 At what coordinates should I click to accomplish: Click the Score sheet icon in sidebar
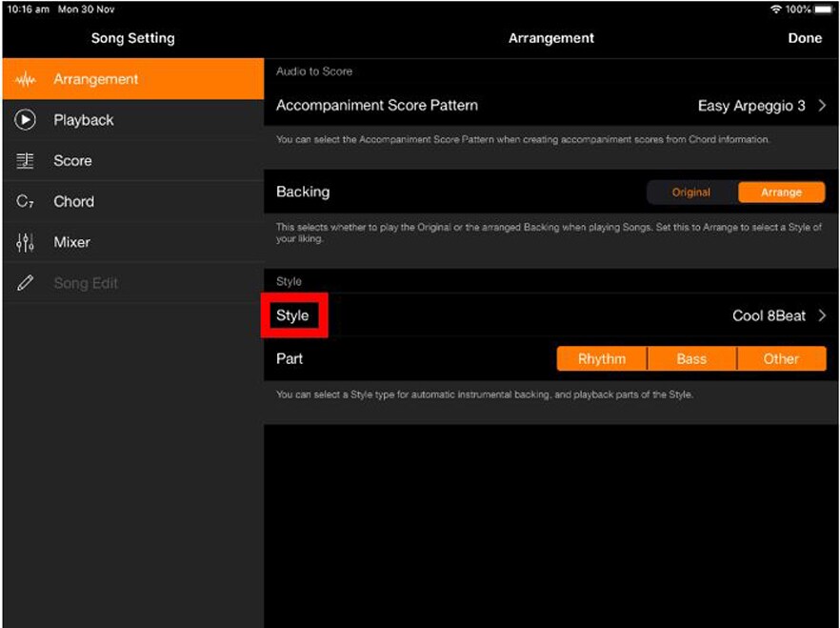[26, 161]
